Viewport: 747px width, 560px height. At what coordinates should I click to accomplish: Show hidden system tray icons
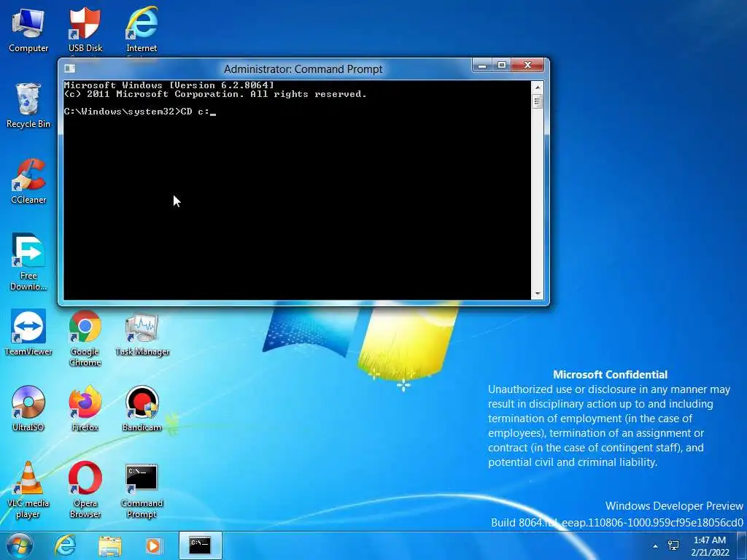pyautogui.click(x=656, y=546)
